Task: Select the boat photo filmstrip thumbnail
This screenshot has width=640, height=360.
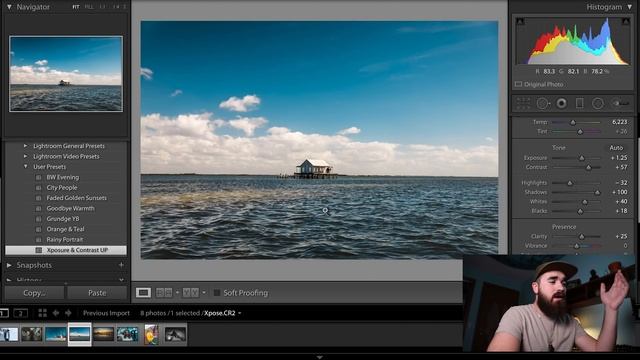Action: (x=56, y=334)
